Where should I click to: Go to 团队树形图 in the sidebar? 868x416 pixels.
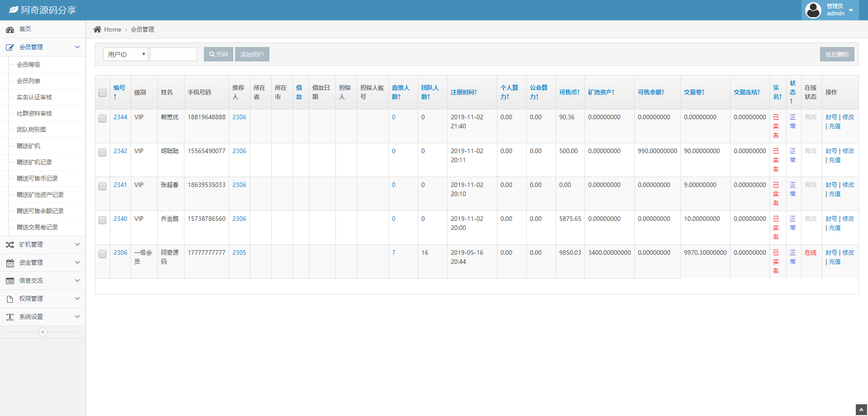point(31,130)
